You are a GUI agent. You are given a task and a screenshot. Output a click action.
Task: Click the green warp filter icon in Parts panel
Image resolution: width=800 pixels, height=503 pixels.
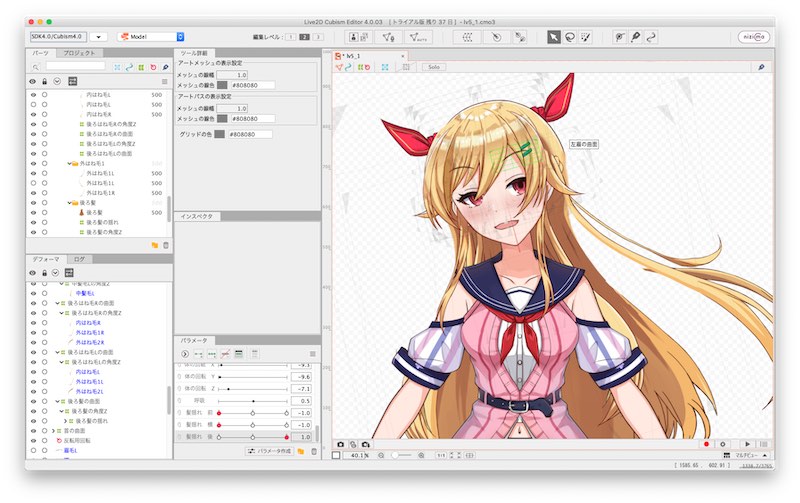point(141,67)
